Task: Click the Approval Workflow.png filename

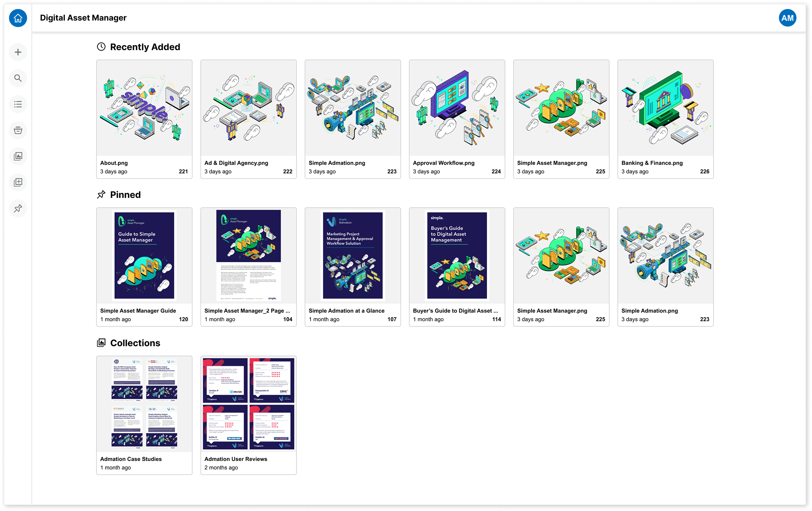Action: point(443,163)
